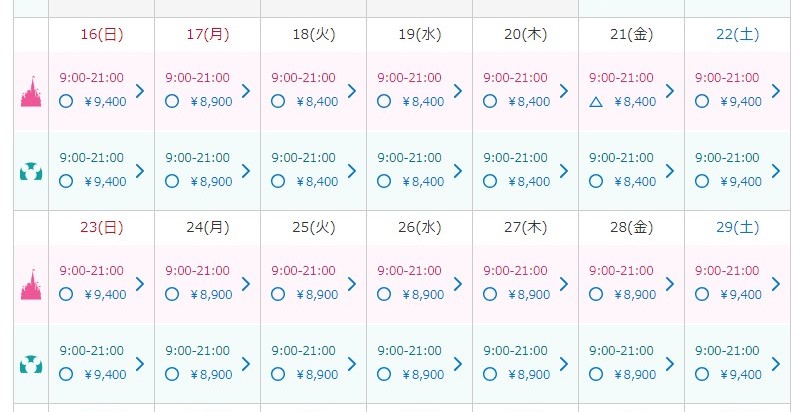The width and height of the screenshot is (805, 412).
Task: Open arrow for 22(土) Disneyland ¥9,400
Action: [x=776, y=91]
